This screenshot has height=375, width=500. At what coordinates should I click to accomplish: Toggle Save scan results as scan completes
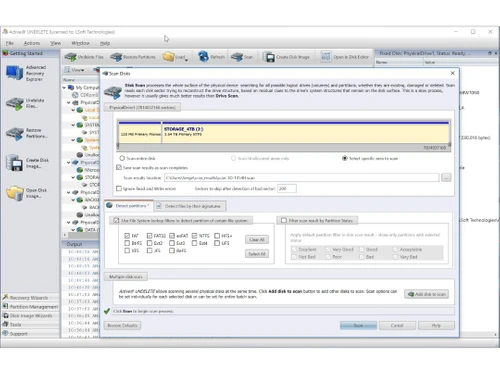(119, 168)
